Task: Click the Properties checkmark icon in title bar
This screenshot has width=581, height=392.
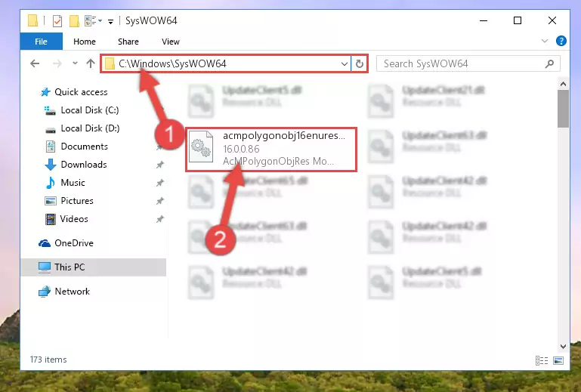Action: point(57,21)
